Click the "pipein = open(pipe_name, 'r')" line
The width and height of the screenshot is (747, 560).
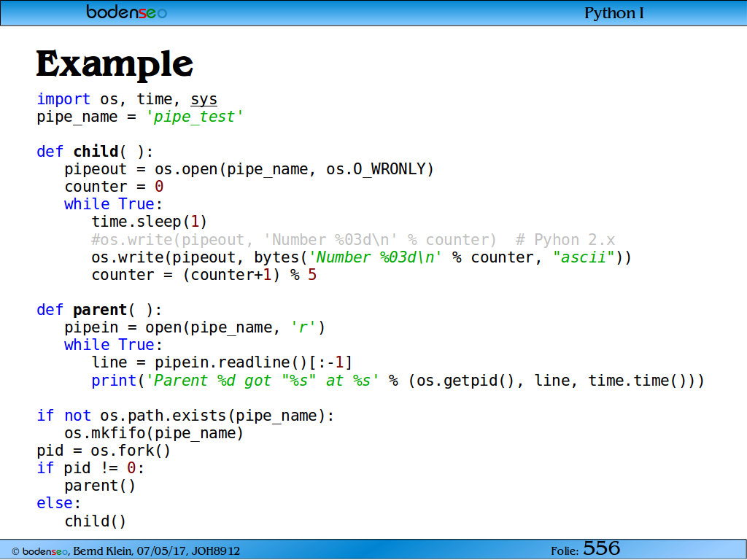tap(194, 327)
